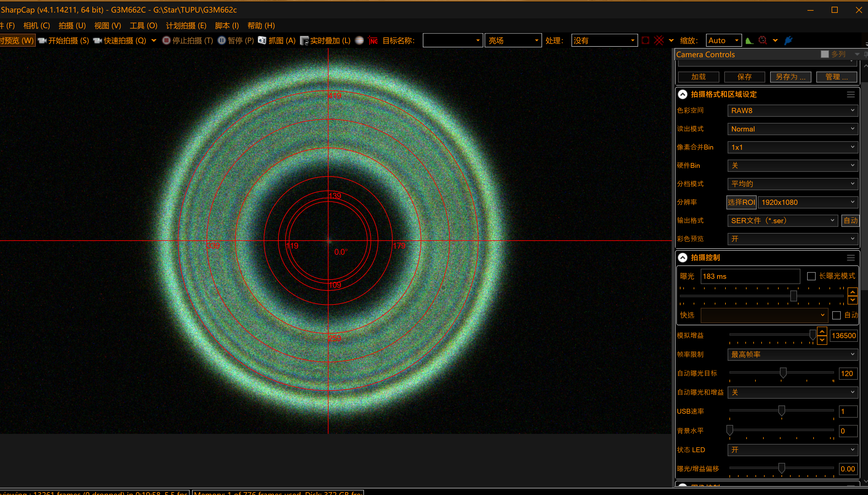Open the 分辨率 1920x1080 dropdown
The width and height of the screenshot is (868, 495).
point(808,202)
